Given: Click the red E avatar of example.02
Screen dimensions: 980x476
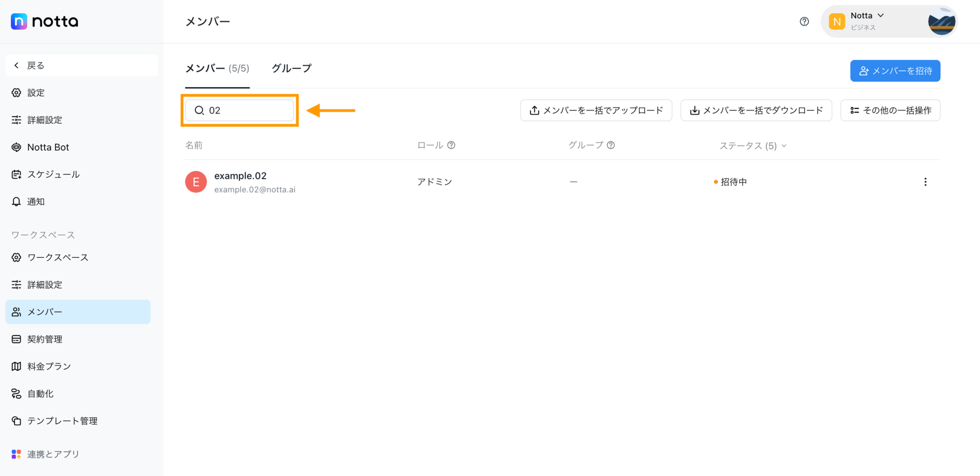Looking at the screenshot, I should (196, 182).
